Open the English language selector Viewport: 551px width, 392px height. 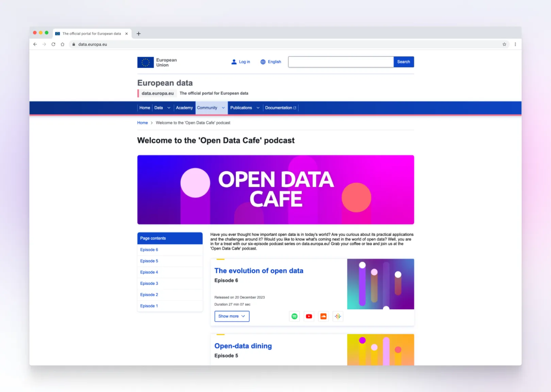point(271,62)
